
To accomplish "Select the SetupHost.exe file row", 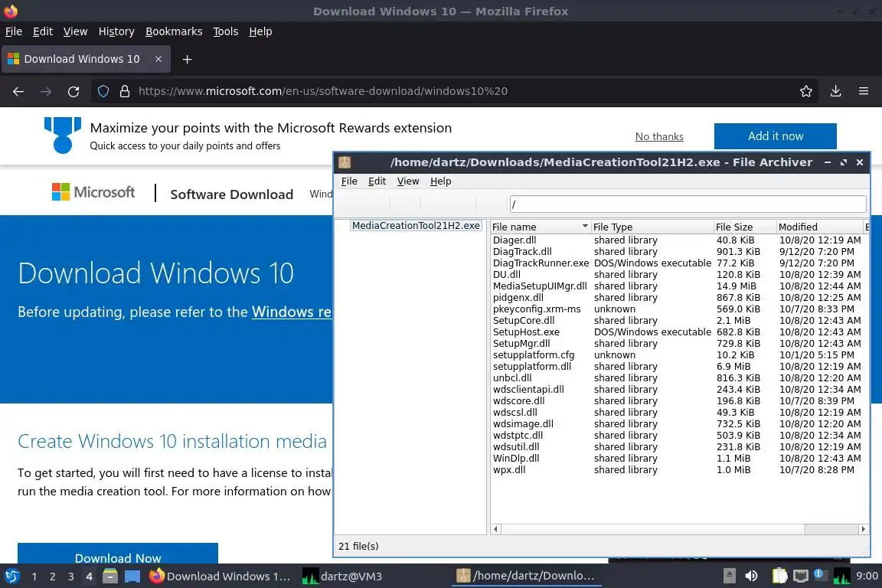I will [x=677, y=332].
